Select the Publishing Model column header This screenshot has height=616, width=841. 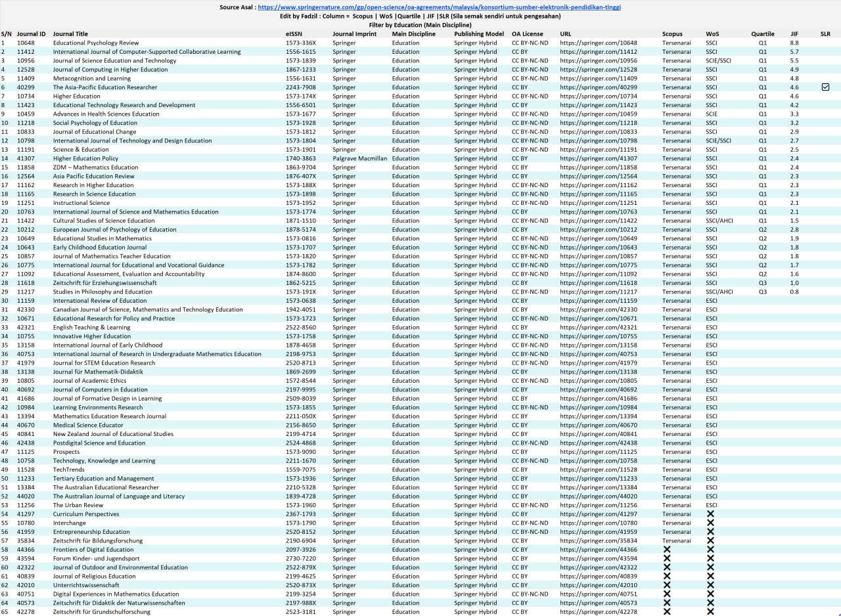click(479, 33)
